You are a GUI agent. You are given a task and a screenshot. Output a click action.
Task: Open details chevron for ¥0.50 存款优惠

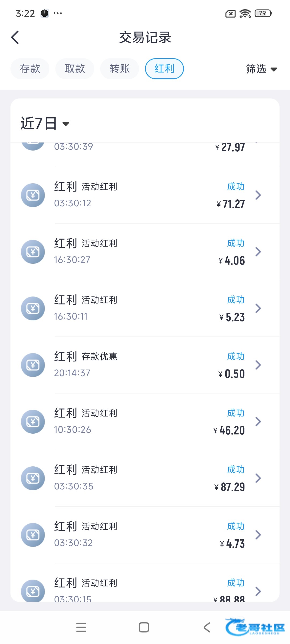[x=258, y=365]
